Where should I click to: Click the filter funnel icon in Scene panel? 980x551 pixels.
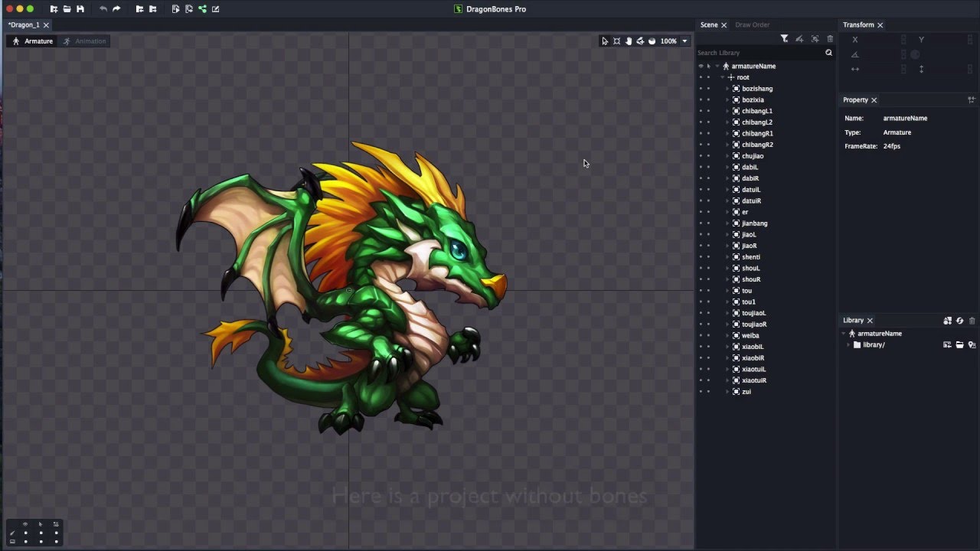[784, 38]
